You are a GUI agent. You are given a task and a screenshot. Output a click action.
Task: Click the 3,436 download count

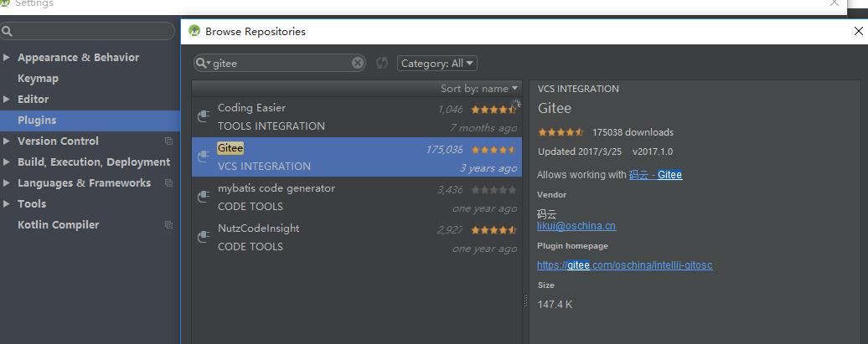point(449,190)
